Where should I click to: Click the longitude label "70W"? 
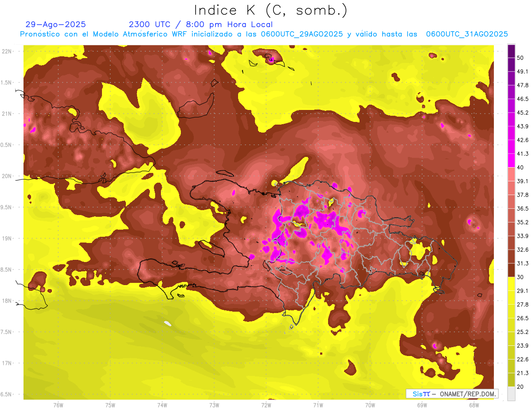click(x=370, y=405)
